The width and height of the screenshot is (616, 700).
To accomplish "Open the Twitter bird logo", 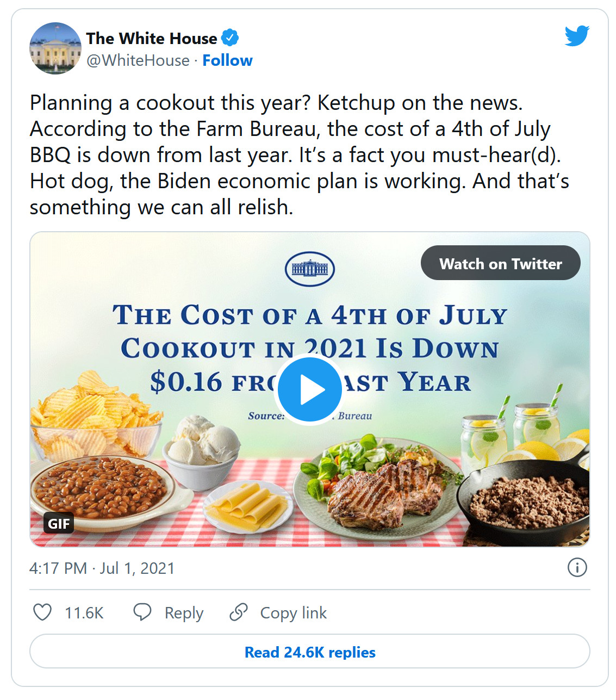I will 577,36.
